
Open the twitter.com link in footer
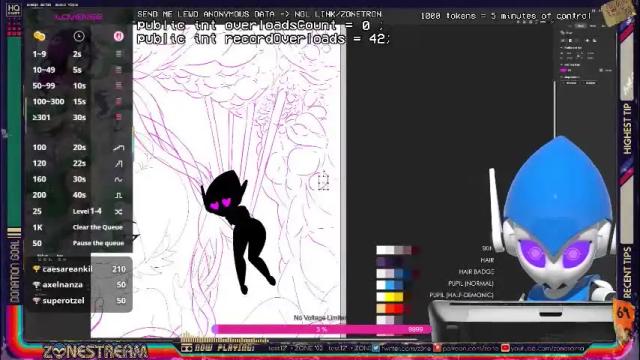405,348
